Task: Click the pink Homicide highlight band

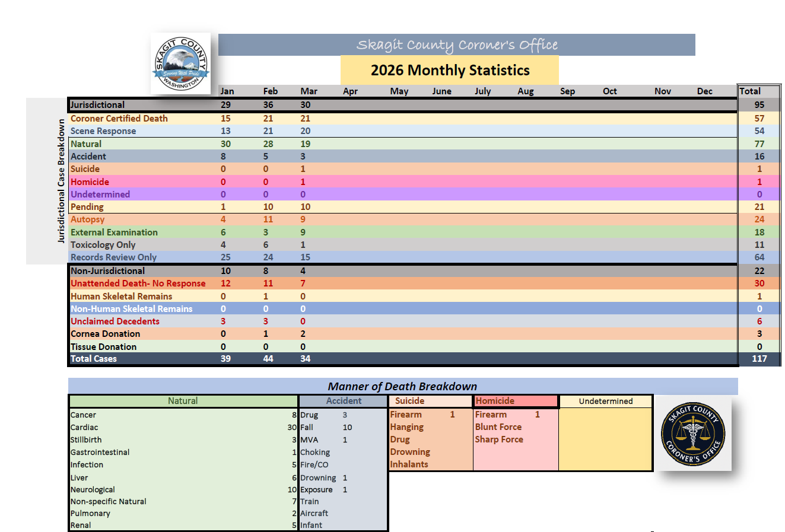Action: [415, 181]
